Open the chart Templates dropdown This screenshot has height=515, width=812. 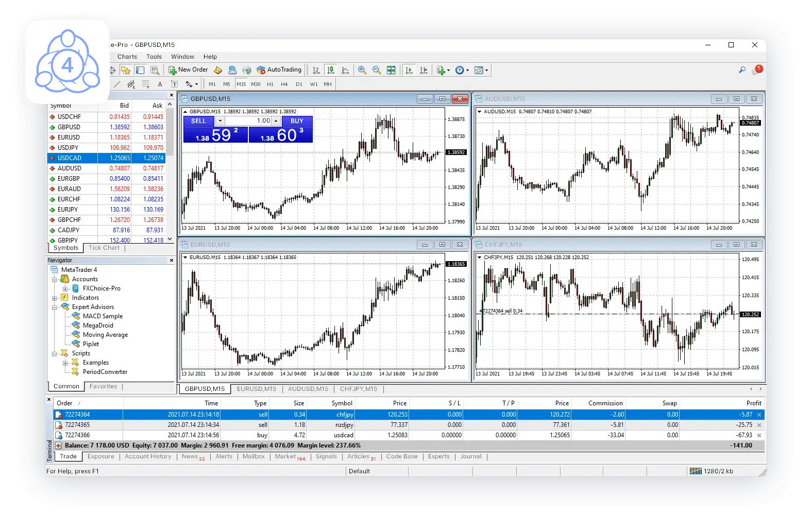[481, 70]
